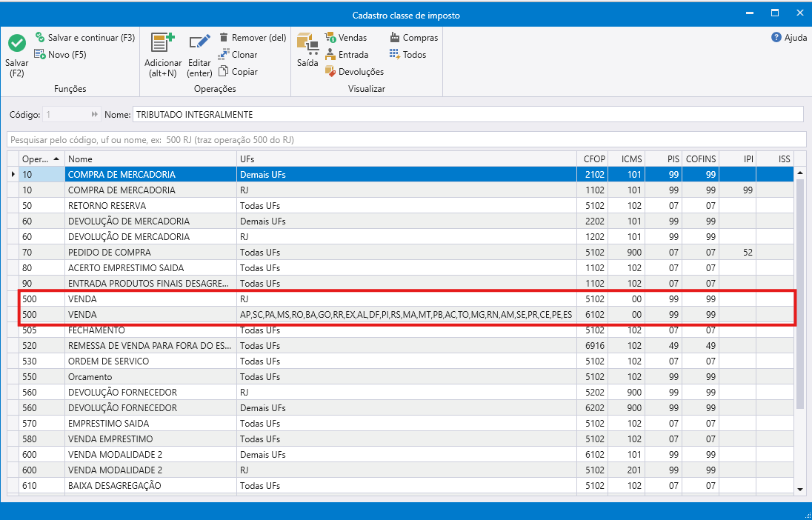The width and height of the screenshot is (812, 520).
Task: Create a new record with Novo (F5)
Action: 60,54
